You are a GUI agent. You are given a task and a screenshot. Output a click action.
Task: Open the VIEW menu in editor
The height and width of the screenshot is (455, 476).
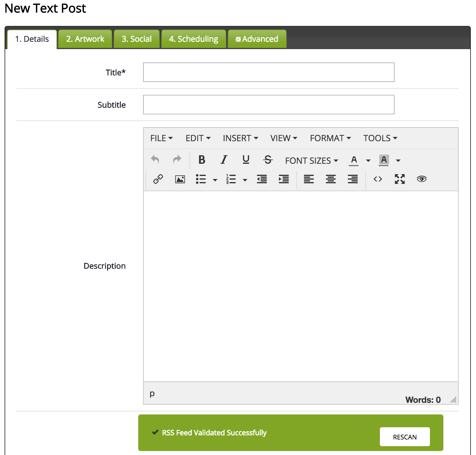click(x=284, y=138)
